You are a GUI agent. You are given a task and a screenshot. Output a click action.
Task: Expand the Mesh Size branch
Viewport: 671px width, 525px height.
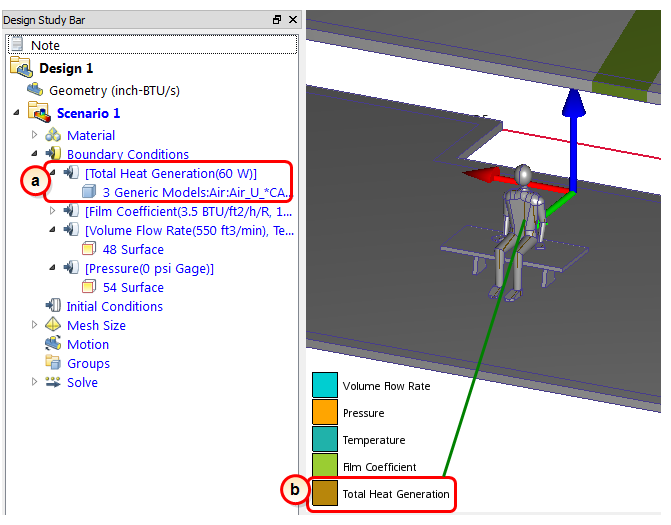pos(34,324)
